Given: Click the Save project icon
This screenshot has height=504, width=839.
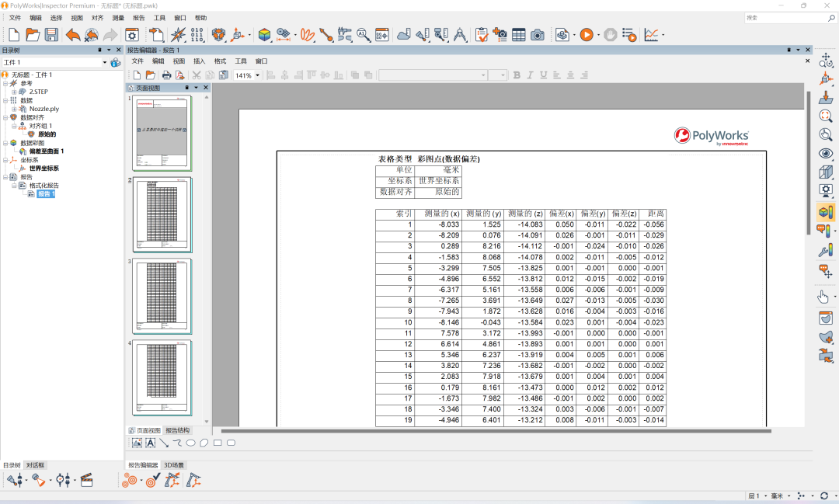Looking at the screenshot, I should coord(51,35).
